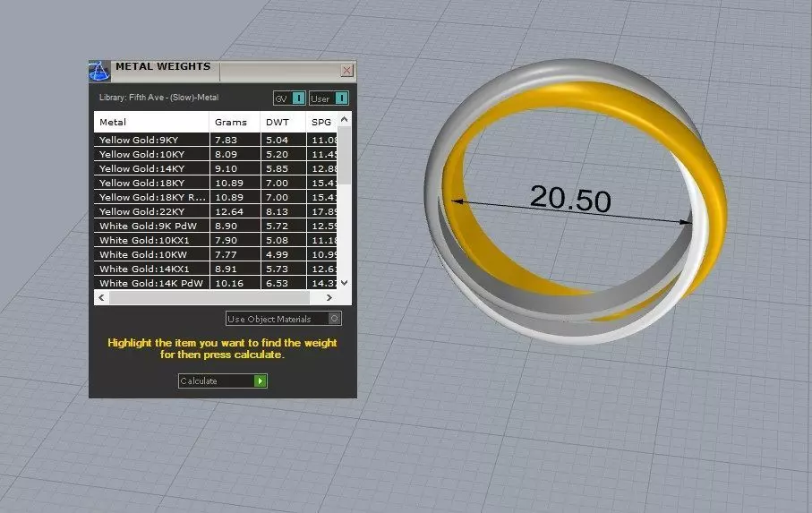
Task: Click the Metal Weights scale icon
Action: point(99,71)
